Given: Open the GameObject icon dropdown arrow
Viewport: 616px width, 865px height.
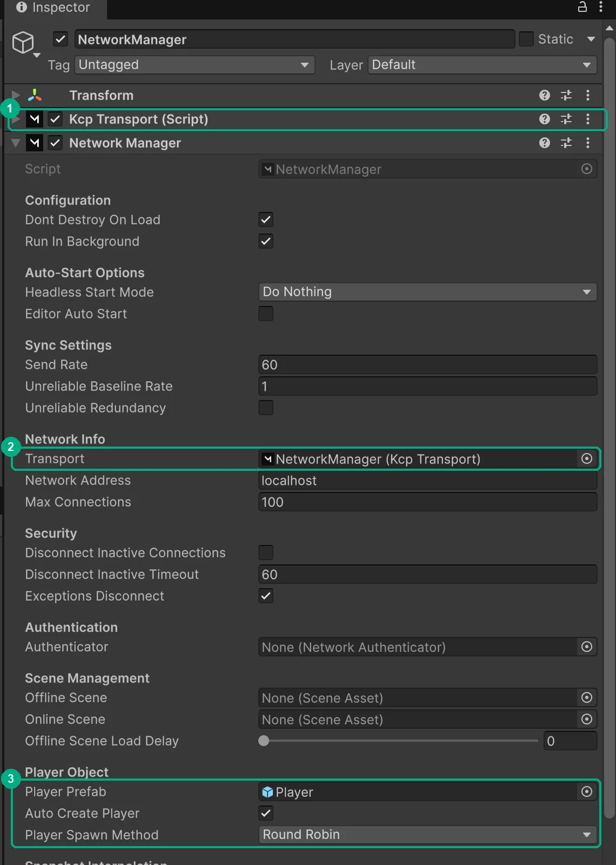Looking at the screenshot, I should (x=37, y=55).
